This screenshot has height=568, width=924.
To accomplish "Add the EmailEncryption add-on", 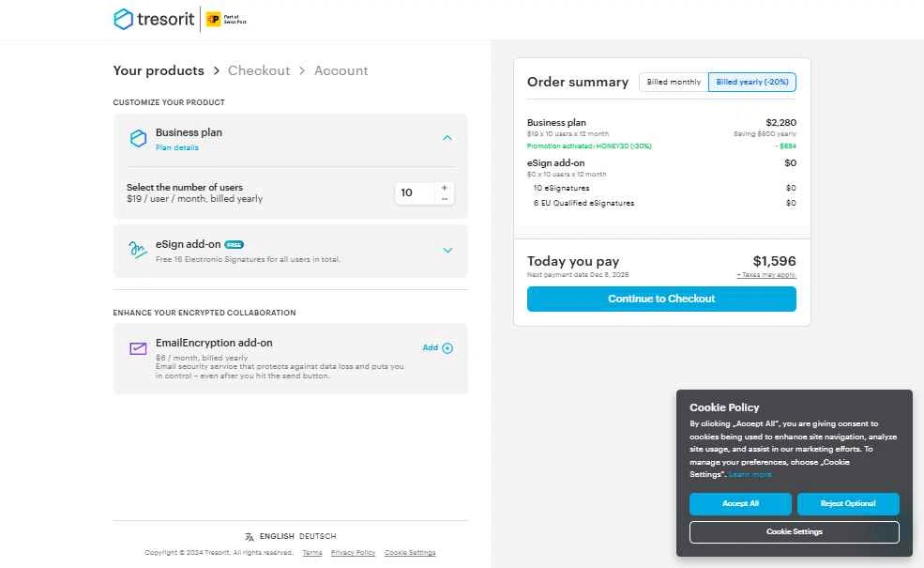I will 437,348.
